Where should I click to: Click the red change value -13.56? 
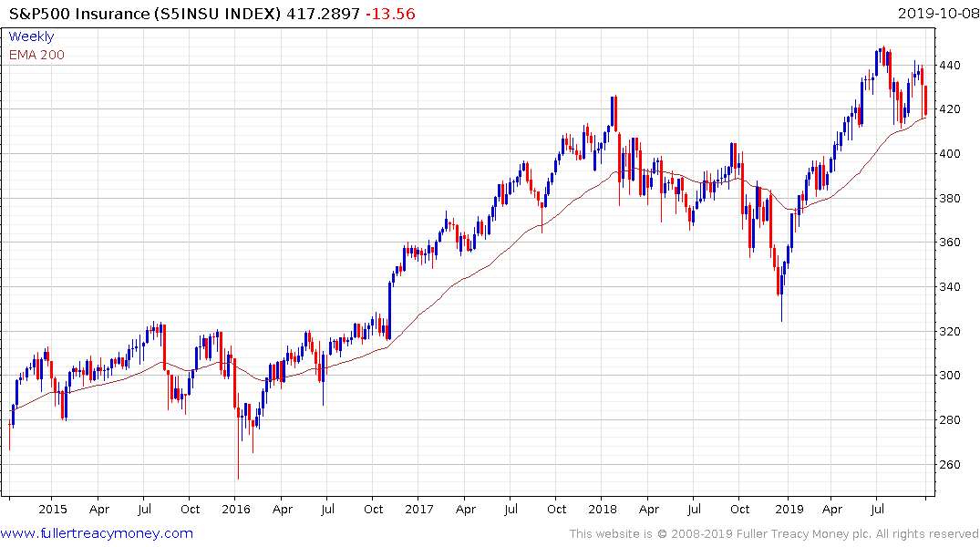390,13
